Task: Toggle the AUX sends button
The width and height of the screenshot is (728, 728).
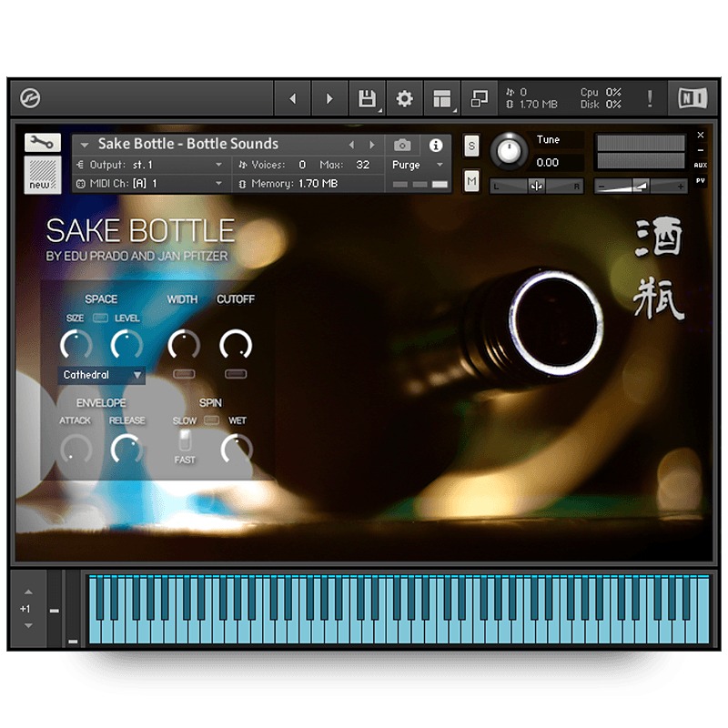Action: click(x=700, y=165)
